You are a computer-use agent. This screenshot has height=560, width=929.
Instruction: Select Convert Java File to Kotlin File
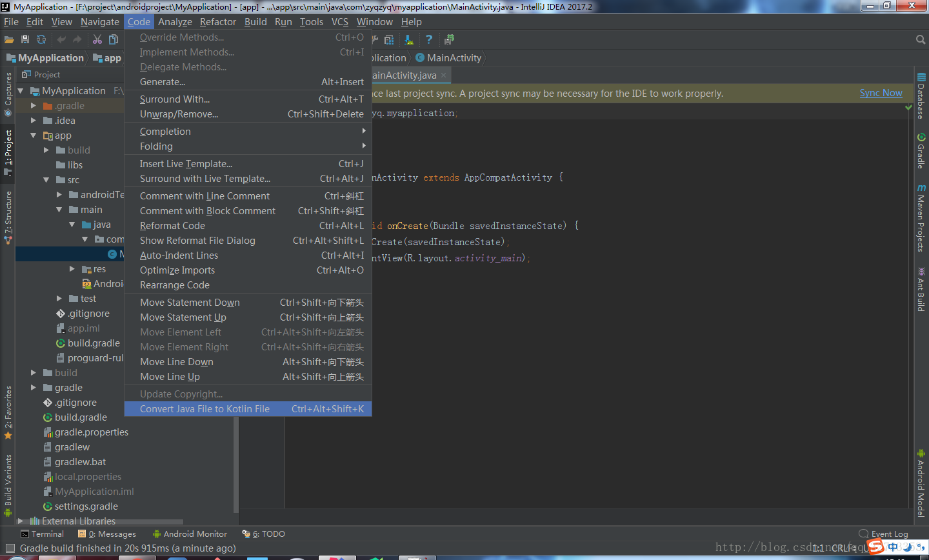[248, 409]
